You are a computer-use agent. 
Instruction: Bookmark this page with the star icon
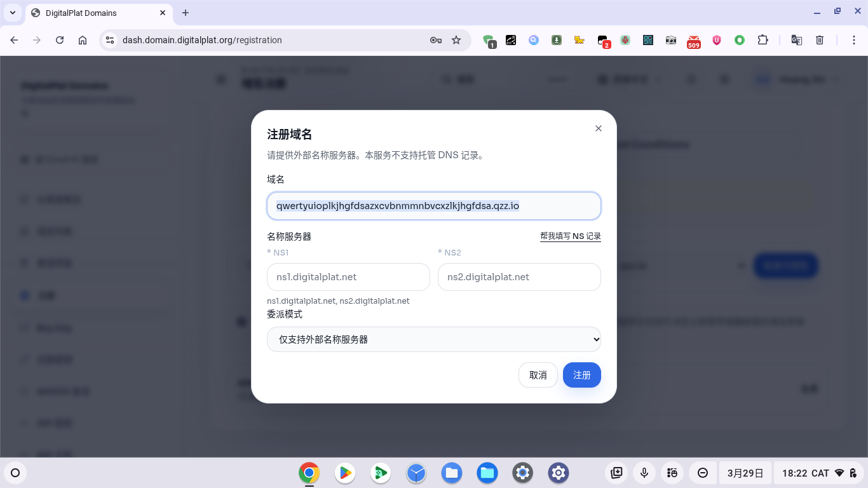click(456, 40)
